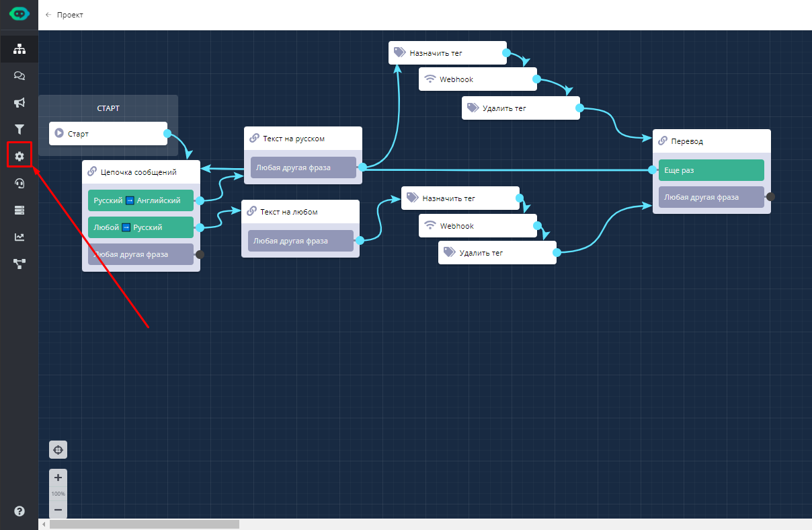Open the settings gear in the sidebar

(x=19, y=156)
